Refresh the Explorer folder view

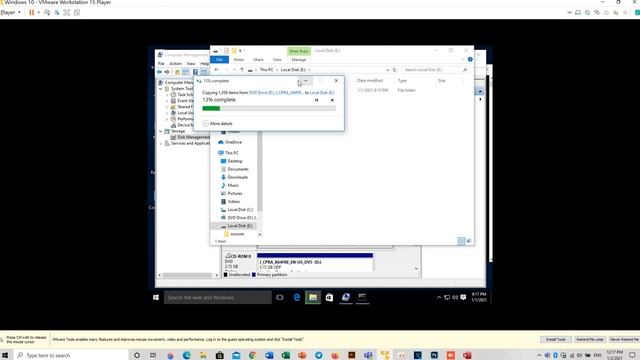(394, 70)
